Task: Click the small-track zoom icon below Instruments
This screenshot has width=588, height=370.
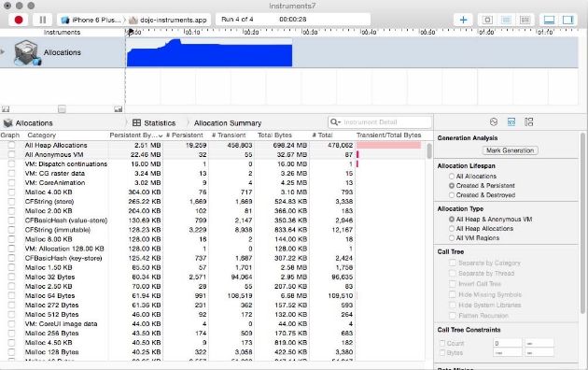Action: click(6, 109)
